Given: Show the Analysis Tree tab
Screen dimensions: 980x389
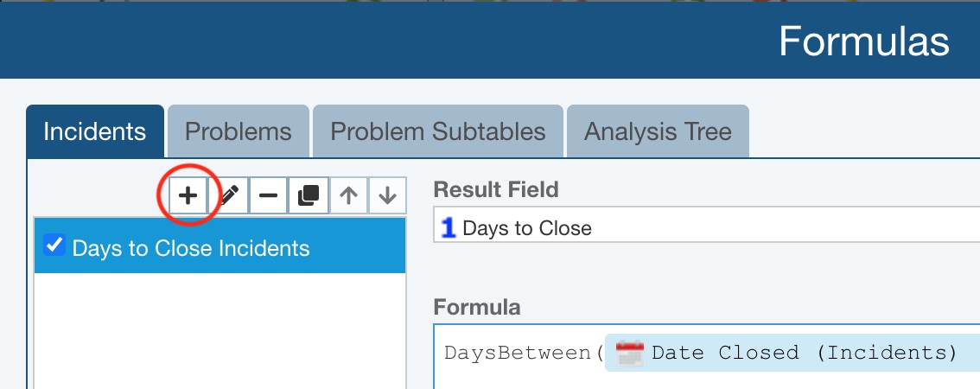Looking at the screenshot, I should (x=658, y=132).
